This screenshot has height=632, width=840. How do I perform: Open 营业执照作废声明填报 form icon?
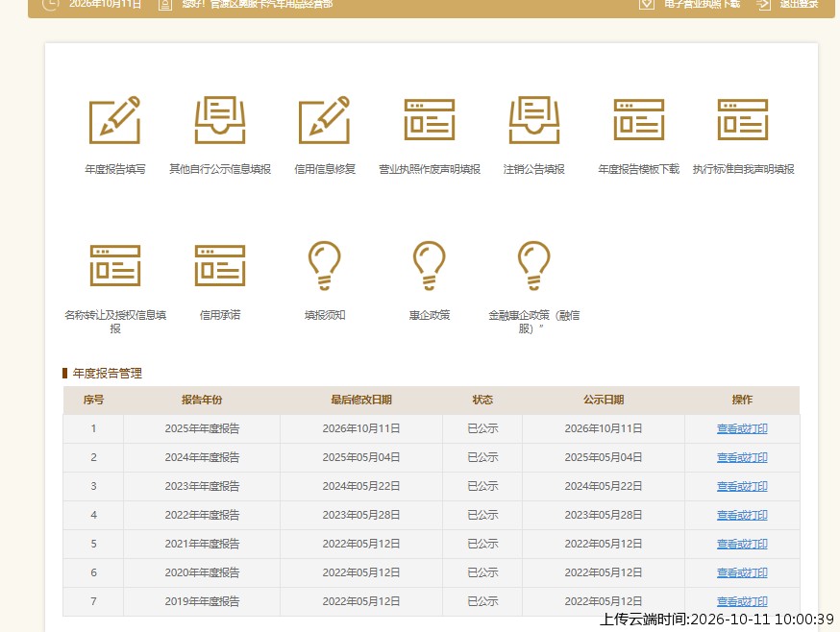[429, 119]
